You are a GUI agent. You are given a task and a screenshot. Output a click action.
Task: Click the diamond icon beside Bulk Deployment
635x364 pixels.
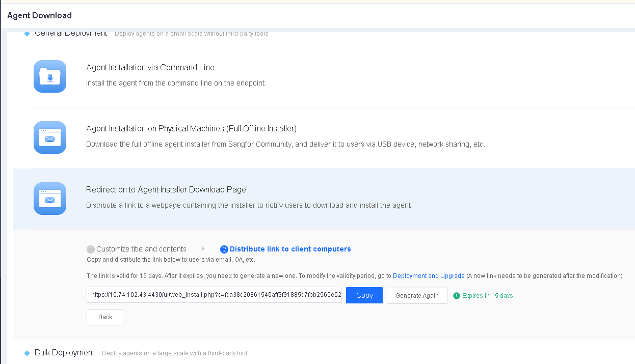[27, 353]
